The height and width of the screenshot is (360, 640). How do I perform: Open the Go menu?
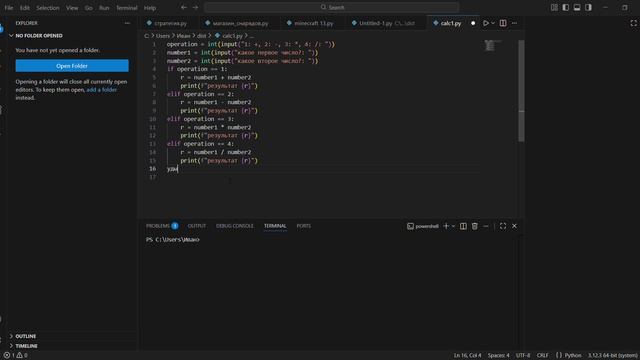tap(89, 8)
